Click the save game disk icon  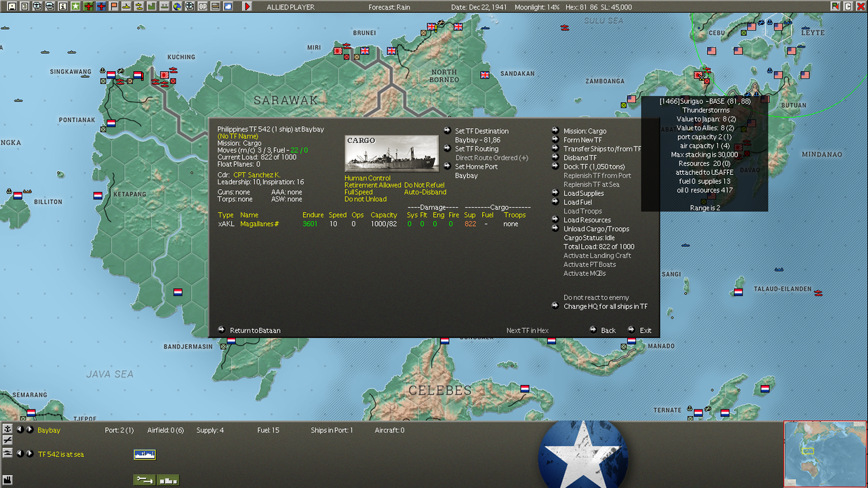12,6
